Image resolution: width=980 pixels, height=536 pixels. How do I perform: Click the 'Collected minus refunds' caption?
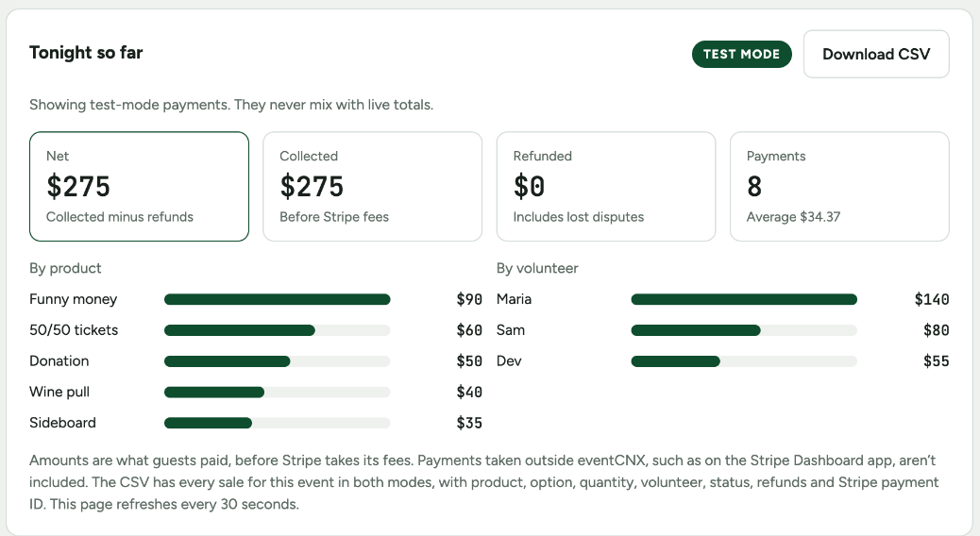(120, 217)
